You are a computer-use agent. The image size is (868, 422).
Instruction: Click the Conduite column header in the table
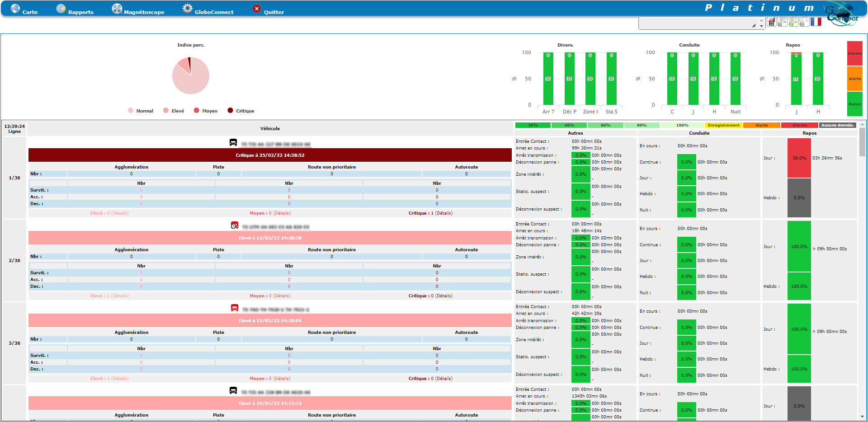point(699,133)
